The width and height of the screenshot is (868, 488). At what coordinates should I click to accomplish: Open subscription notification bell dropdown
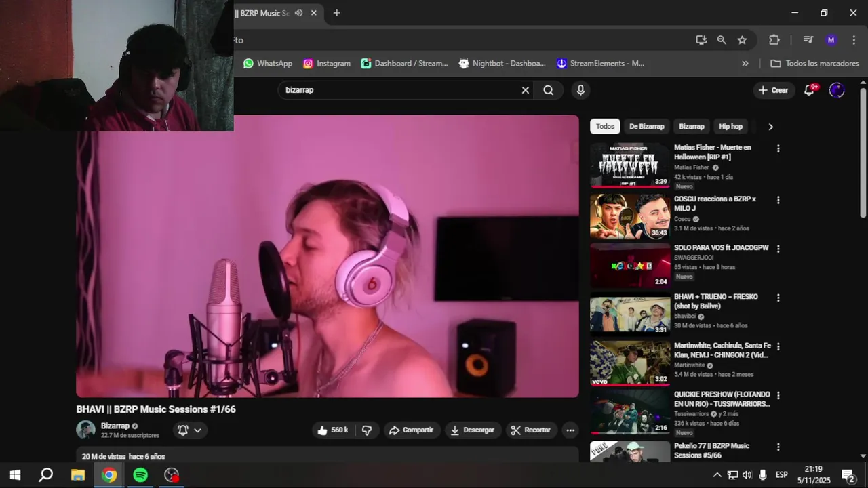pyautogui.click(x=189, y=430)
